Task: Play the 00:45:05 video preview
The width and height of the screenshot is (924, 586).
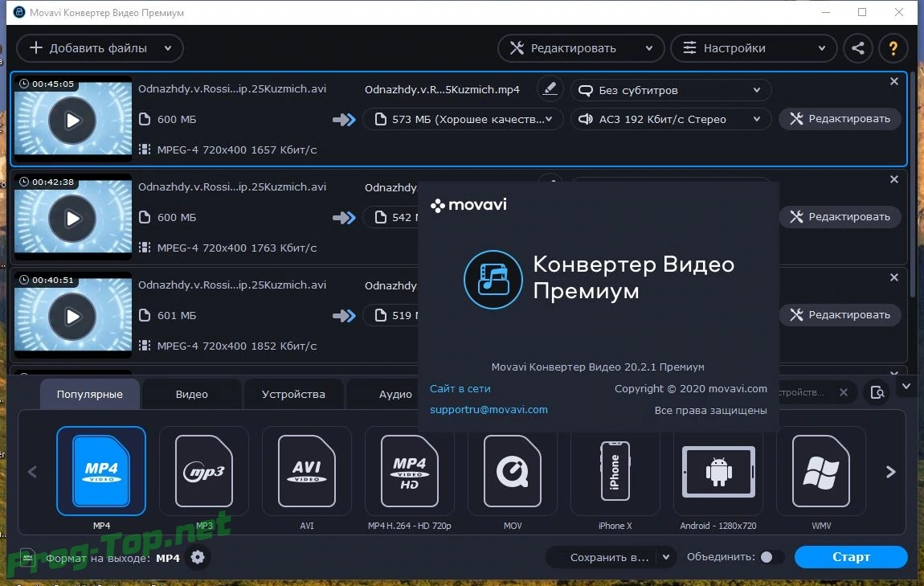Action: click(x=72, y=121)
